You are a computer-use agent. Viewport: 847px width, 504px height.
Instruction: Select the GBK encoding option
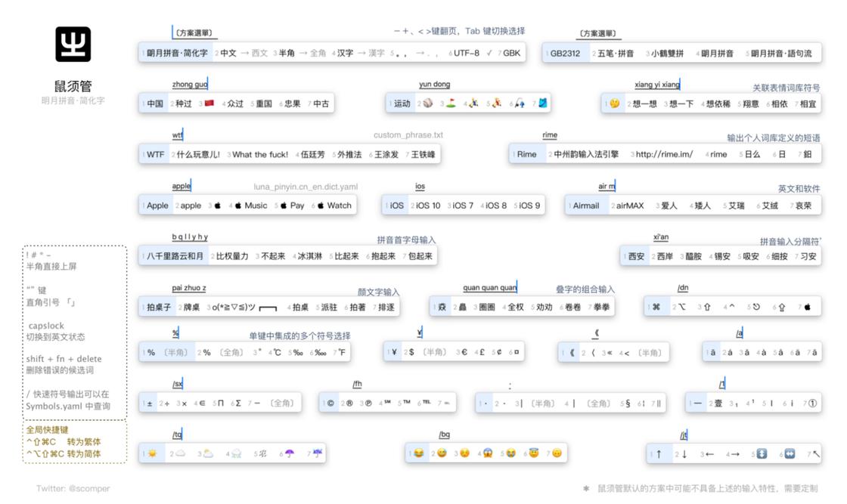511,53
